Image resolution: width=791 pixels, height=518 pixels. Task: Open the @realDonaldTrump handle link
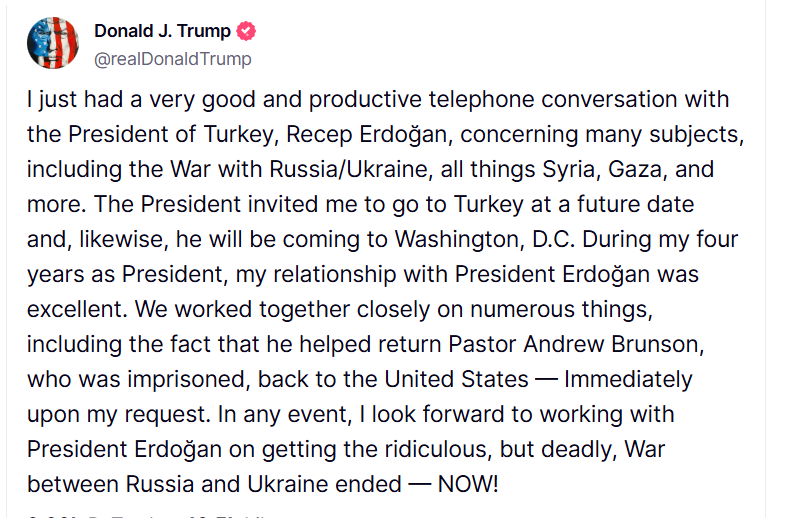pyautogui.click(x=173, y=59)
